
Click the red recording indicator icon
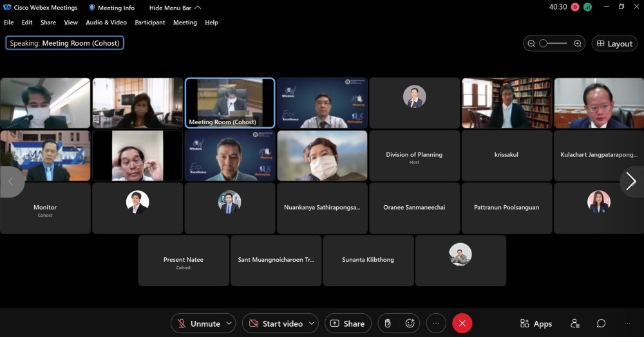[575, 7]
